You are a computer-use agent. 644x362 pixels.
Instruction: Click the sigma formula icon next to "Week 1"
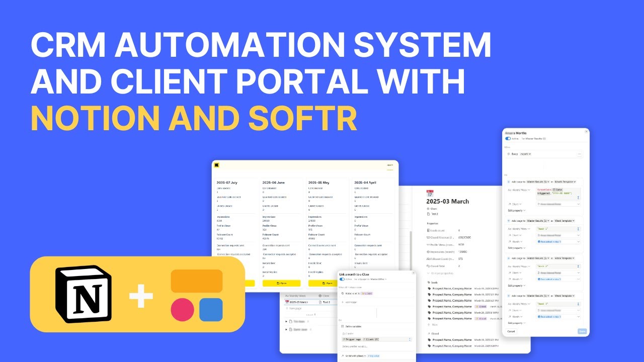(x=578, y=229)
